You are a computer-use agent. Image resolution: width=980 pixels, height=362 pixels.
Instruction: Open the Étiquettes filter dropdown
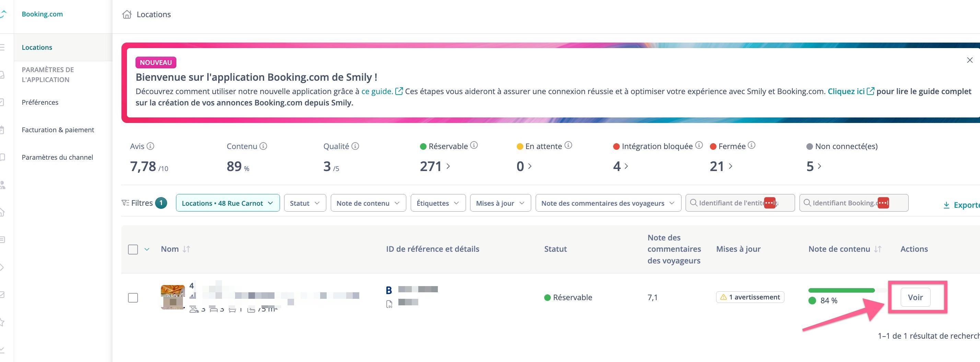click(x=438, y=203)
